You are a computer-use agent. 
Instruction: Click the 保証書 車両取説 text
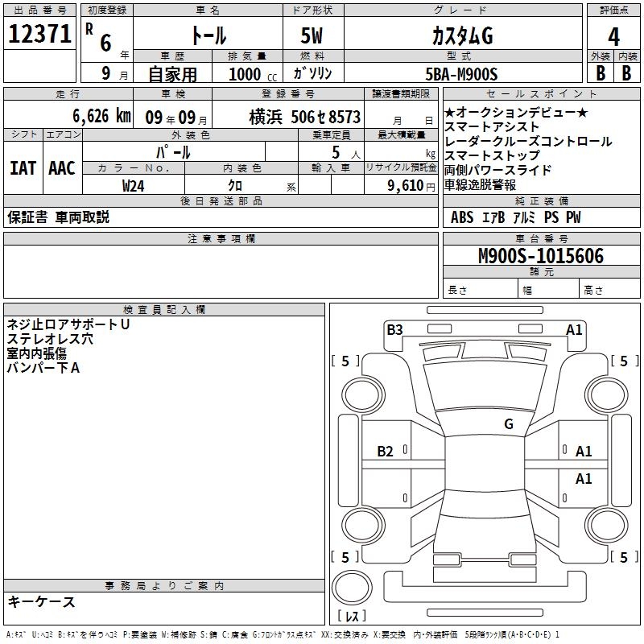[x=58, y=217]
